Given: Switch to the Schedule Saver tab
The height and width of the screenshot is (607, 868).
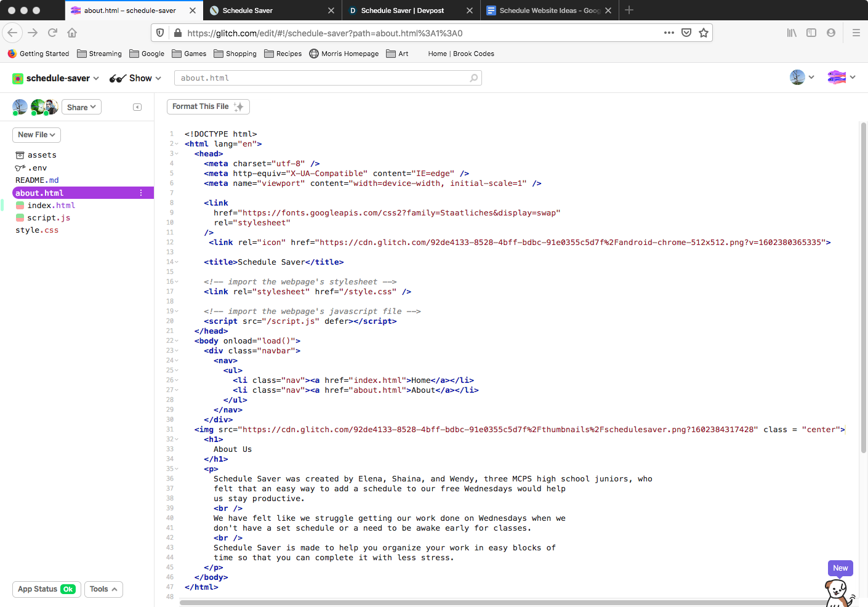Looking at the screenshot, I should click(272, 10).
